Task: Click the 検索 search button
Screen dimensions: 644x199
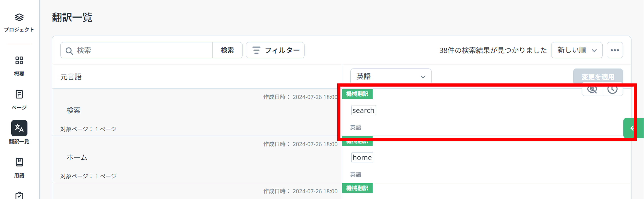Action: pos(227,50)
